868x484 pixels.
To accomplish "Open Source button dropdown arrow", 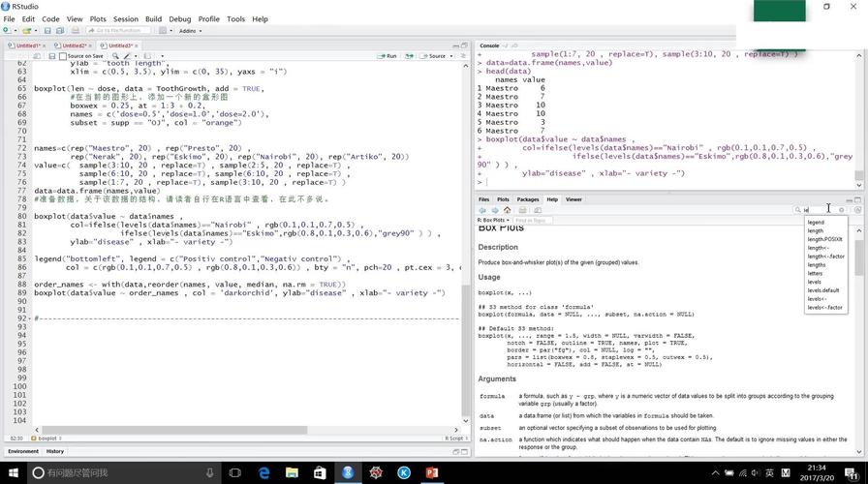I will [x=451, y=56].
